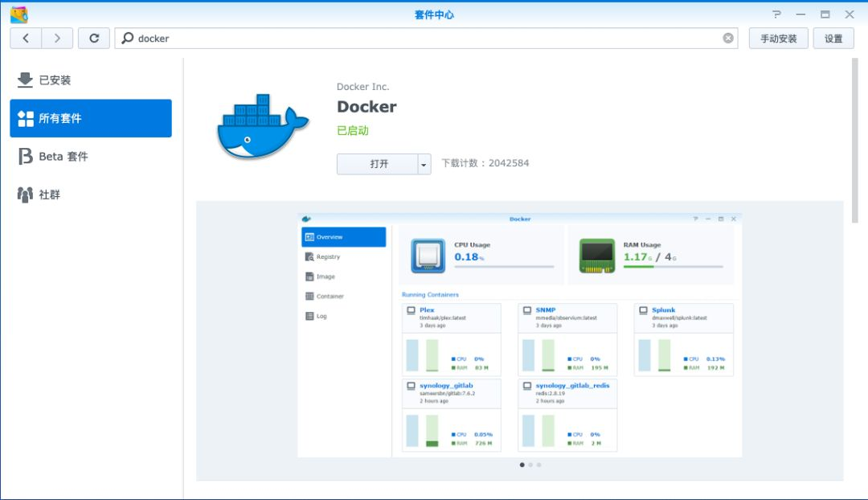The image size is (868, 500).
Task: Click the forward navigation arrow
Action: tap(55, 38)
